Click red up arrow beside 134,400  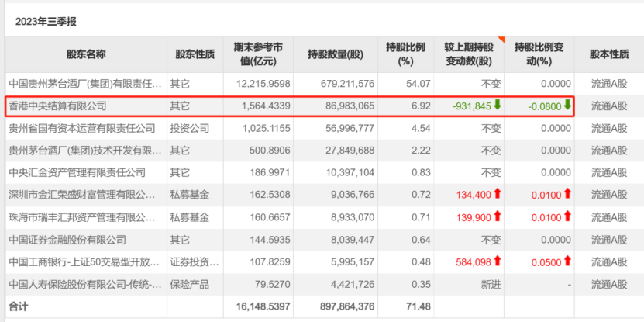tap(497, 194)
